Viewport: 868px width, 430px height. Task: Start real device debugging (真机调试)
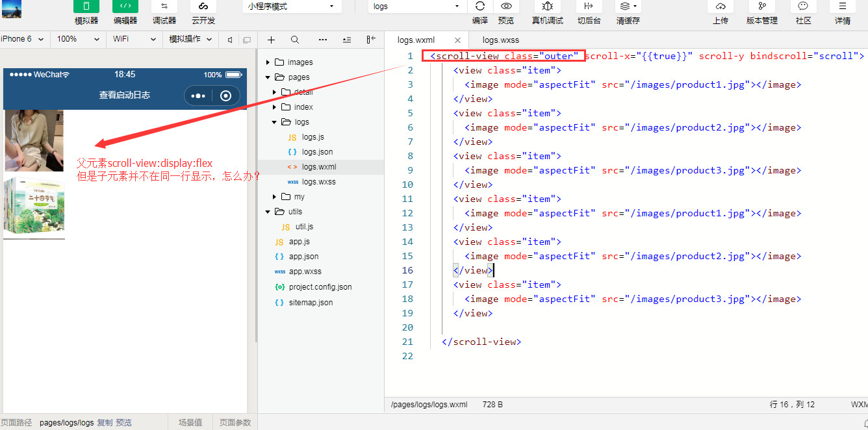pos(547,6)
